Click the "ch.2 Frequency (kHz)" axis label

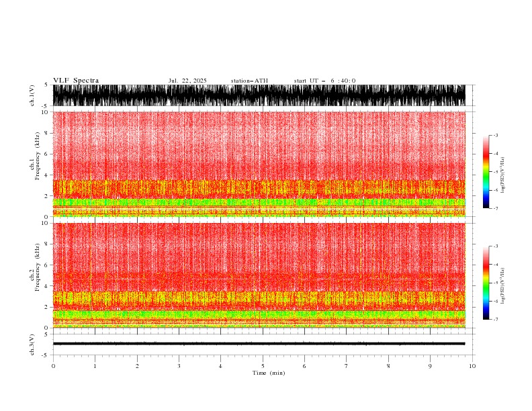[35, 267]
